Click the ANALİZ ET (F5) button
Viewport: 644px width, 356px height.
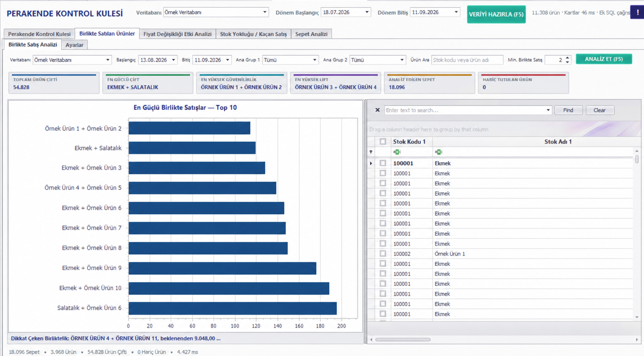click(604, 59)
